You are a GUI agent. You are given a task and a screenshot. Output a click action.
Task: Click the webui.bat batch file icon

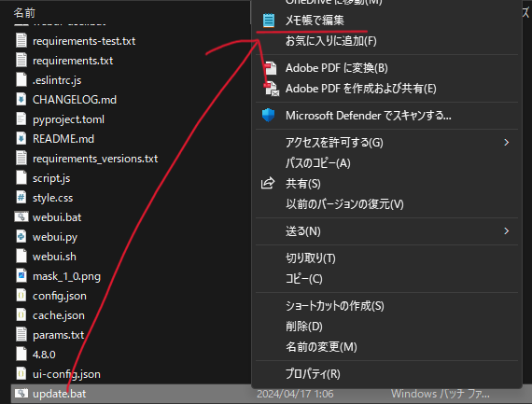21,216
